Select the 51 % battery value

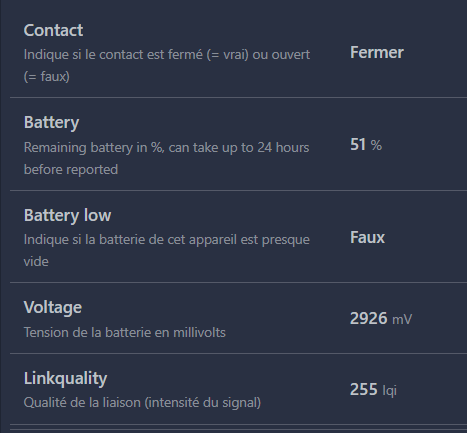tap(366, 145)
